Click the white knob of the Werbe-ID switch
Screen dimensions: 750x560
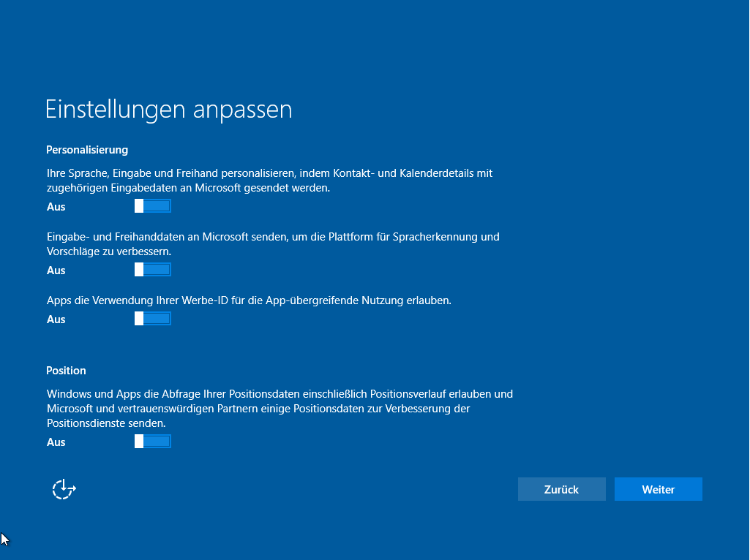tap(139, 319)
